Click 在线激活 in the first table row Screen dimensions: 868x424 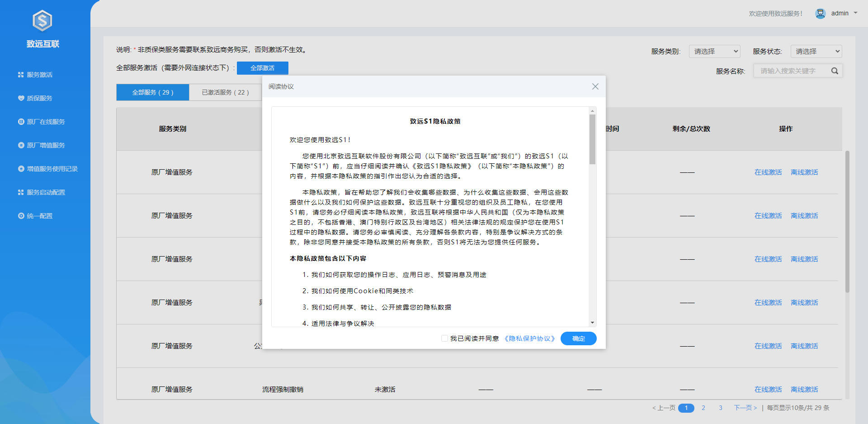tap(768, 172)
